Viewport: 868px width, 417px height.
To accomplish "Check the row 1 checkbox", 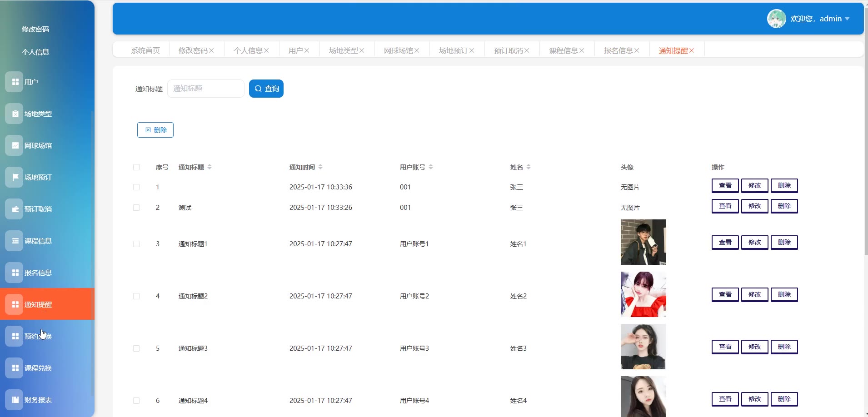I will [136, 187].
